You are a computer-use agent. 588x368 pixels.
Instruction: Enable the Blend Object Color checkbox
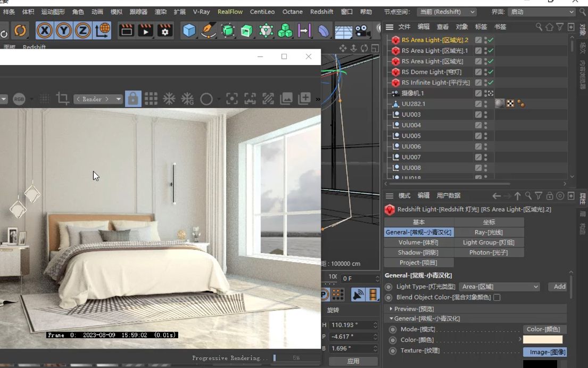(x=498, y=297)
